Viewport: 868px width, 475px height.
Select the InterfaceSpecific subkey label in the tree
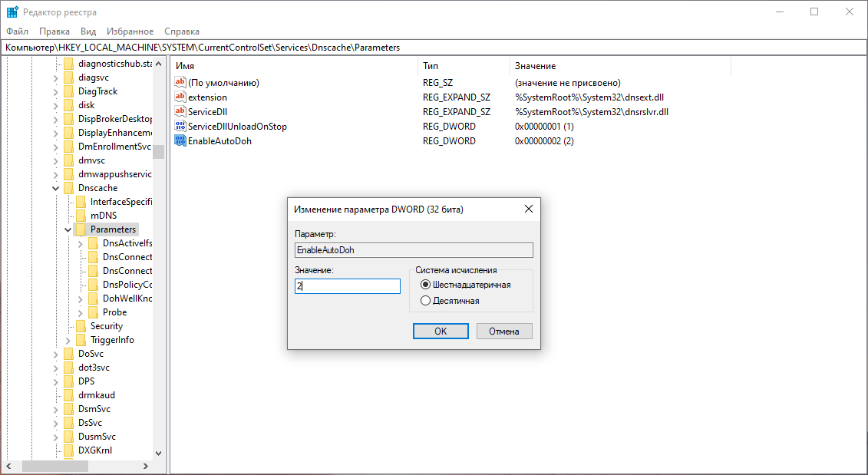pos(121,202)
